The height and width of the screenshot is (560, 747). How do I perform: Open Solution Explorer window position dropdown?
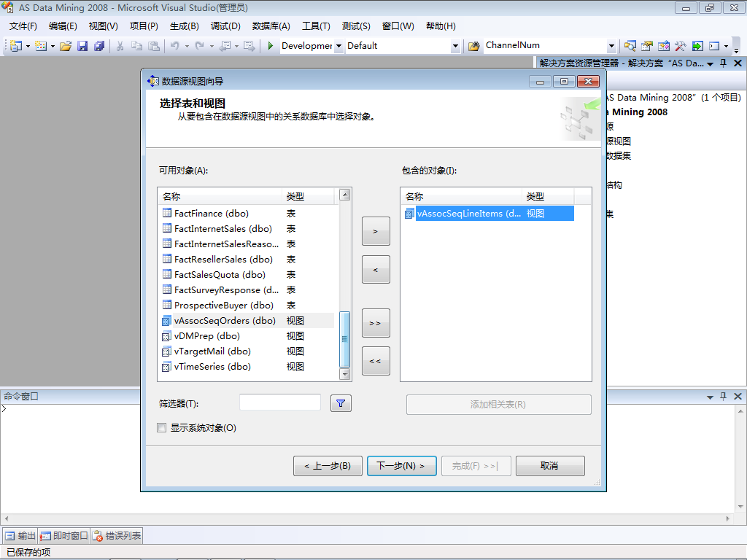pyautogui.click(x=710, y=63)
